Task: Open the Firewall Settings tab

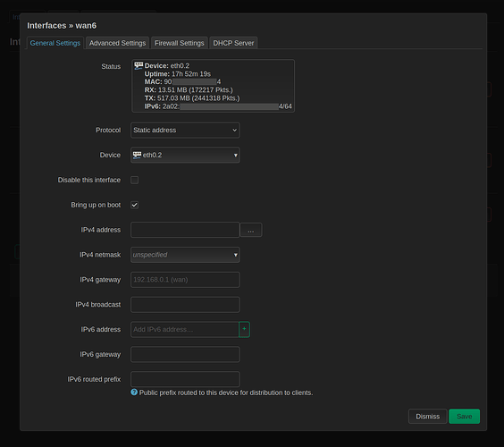Action: click(179, 43)
